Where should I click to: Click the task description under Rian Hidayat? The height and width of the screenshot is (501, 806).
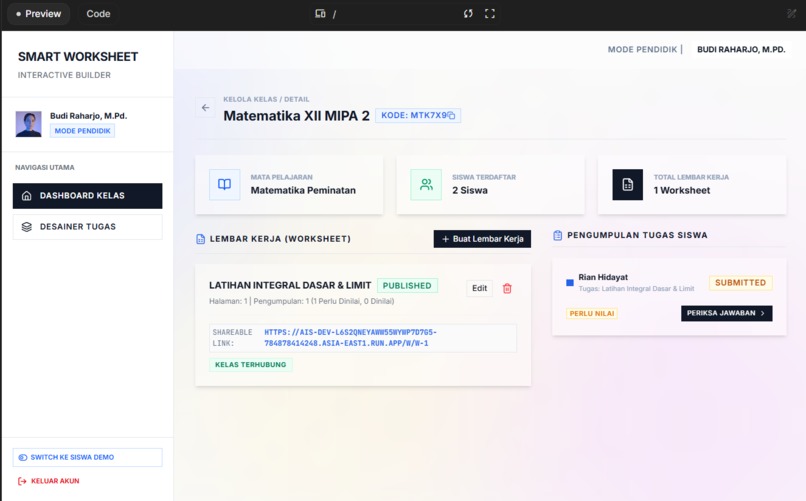click(x=636, y=289)
